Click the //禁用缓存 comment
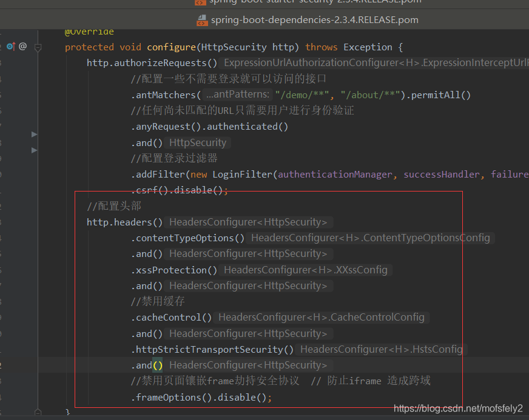The image size is (529, 420). click(x=158, y=301)
